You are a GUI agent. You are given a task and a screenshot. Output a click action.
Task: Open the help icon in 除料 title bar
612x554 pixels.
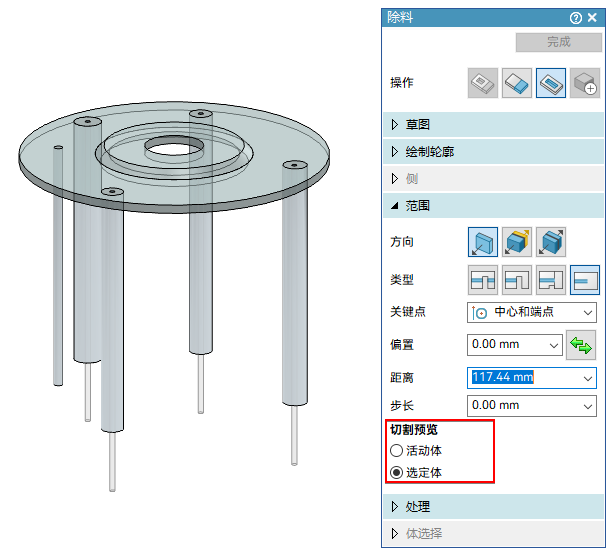coord(576,17)
